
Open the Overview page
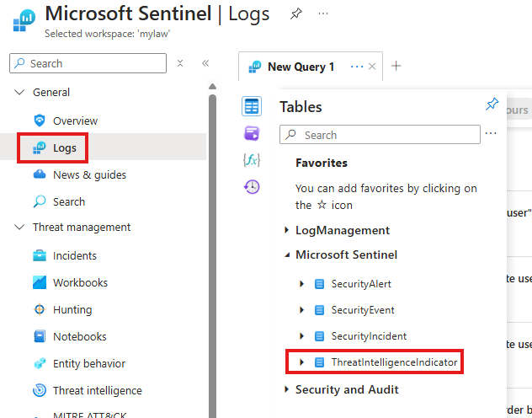pos(75,121)
